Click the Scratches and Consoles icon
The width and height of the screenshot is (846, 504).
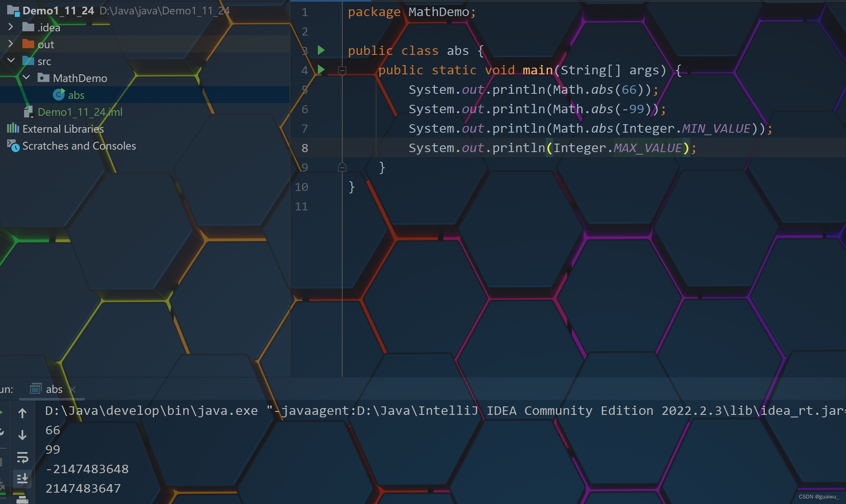pos(13,146)
